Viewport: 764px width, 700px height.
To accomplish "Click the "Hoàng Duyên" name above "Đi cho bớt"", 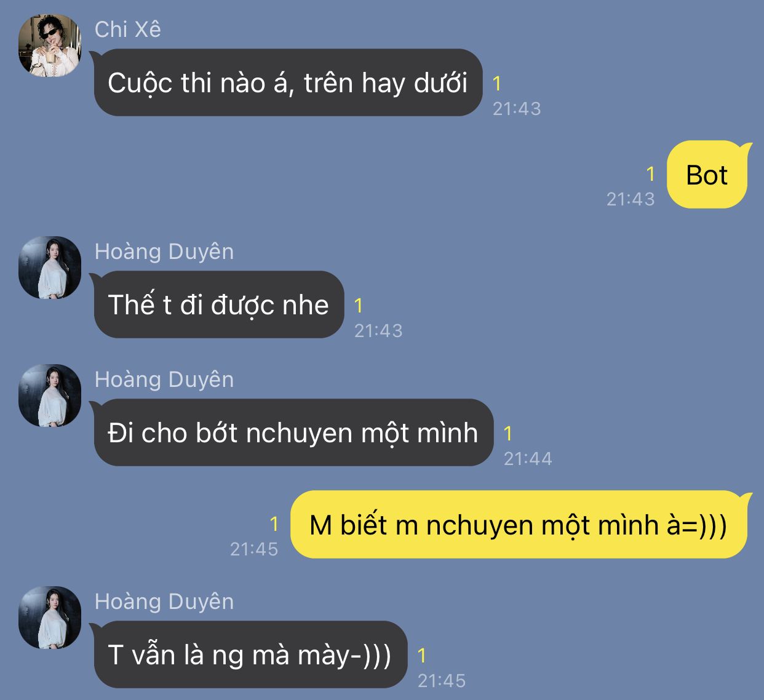I will [x=164, y=380].
